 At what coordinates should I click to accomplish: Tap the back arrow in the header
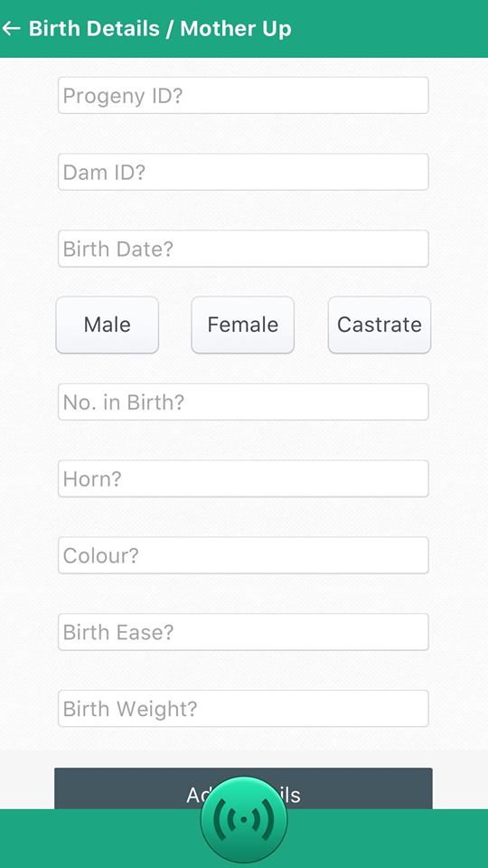tap(11, 28)
